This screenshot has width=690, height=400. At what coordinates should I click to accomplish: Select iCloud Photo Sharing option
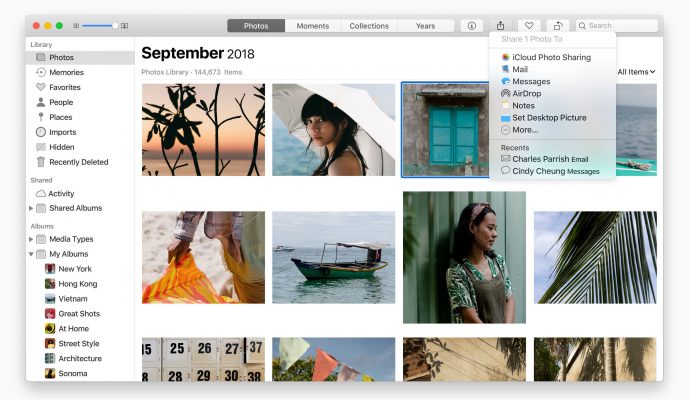coord(553,58)
